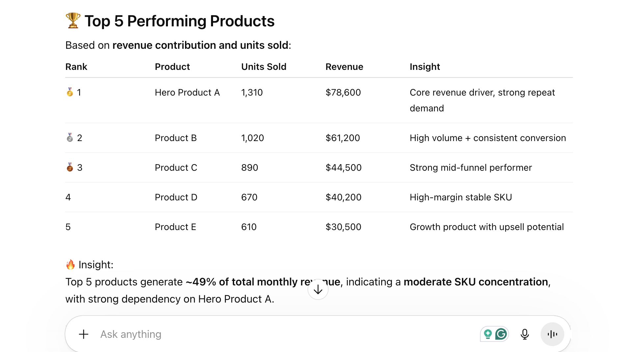Select the Product E row label
The height and width of the screenshot is (352, 644).
[175, 227]
